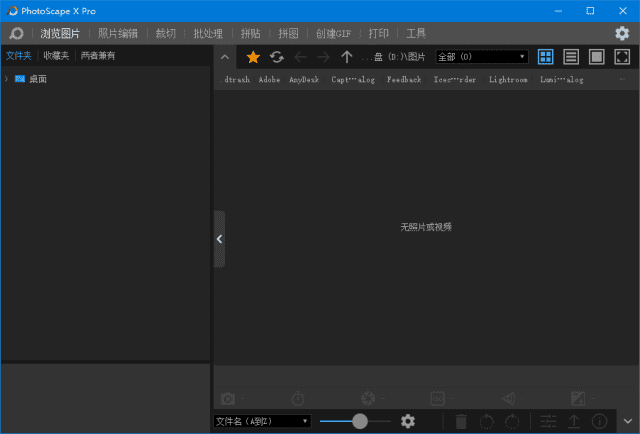This screenshot has height=434, width=640.
Task: Open the 全部 (0) filter dropdown
Action: pyautogui.click(x=482, y=57)
